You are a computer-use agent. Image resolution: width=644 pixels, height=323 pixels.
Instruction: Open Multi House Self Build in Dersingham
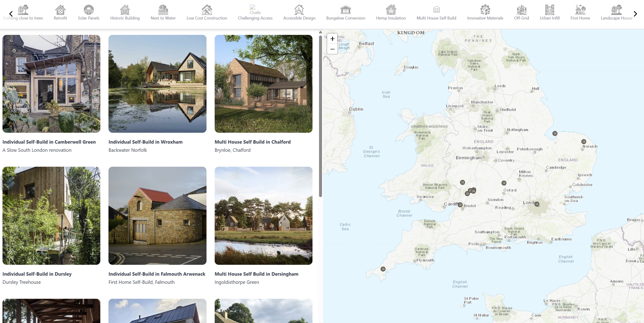click(x=257, y=274)
